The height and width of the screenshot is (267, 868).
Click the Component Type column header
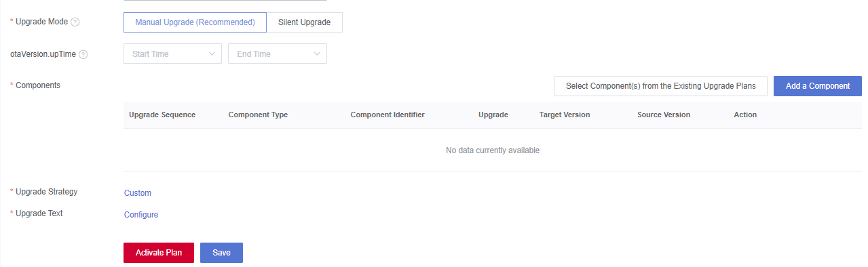coord(258,115)
